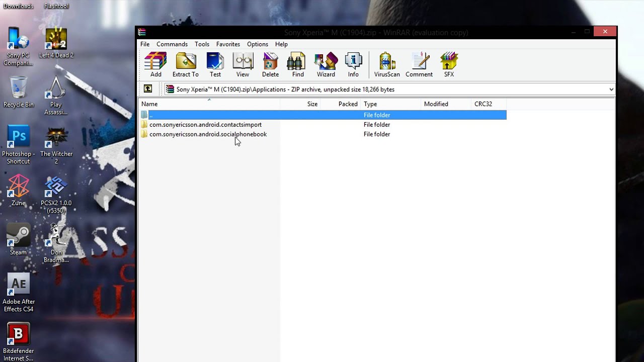Viewport: 644px width, 362px height.
Task: Sort by the Type column
Action: (391, 104)
